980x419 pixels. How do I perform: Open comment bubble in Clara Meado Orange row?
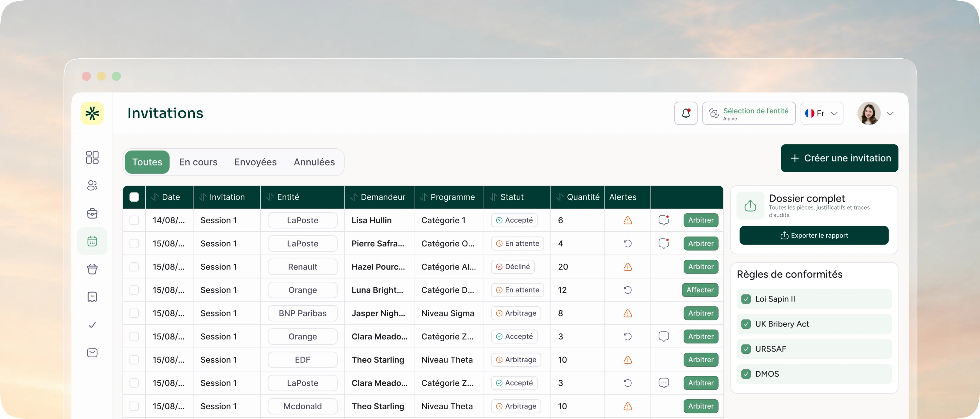tap(664, 336)
